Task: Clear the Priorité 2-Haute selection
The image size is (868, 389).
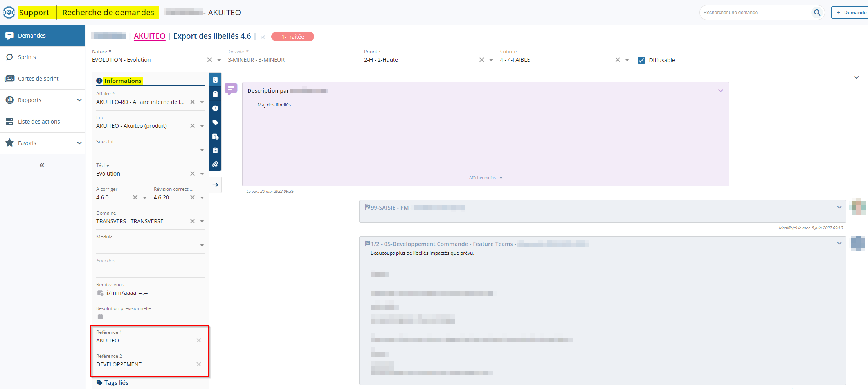Action: tap(481, 60)
